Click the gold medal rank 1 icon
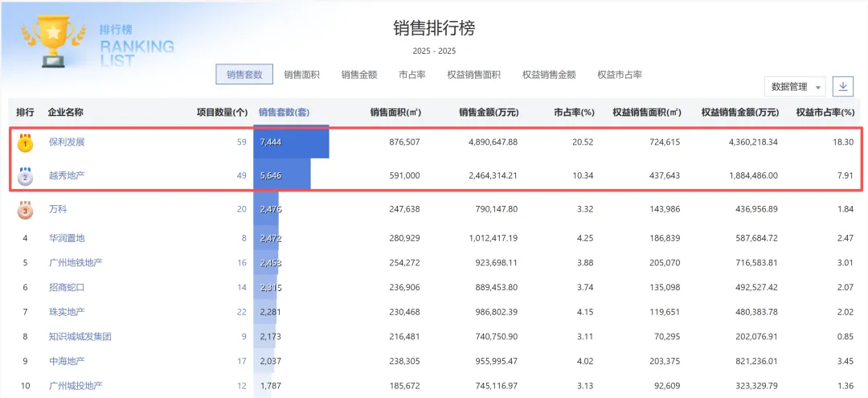Screen dimensions: 868x398 click(25, 143)
